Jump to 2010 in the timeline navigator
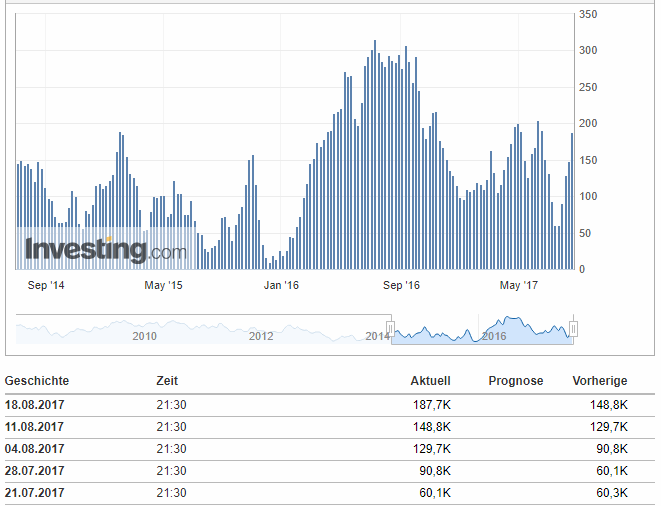 (145, 336)
